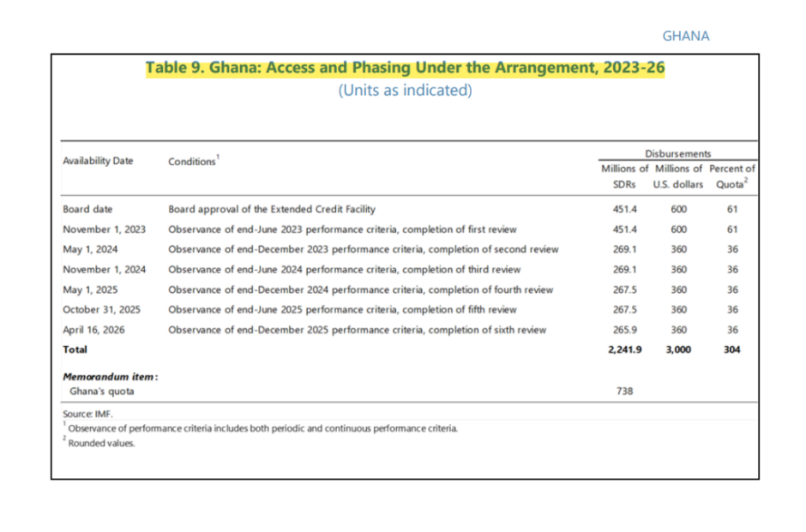Click the 'Millions of U.S. dollars' header
The image size is (806, 532).
[678, 176]
